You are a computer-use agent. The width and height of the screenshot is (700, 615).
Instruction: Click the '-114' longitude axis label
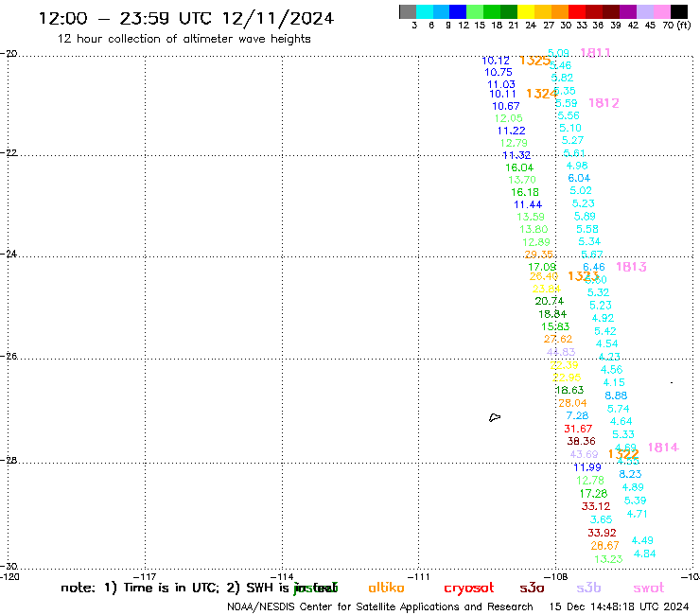pos(282,576)
